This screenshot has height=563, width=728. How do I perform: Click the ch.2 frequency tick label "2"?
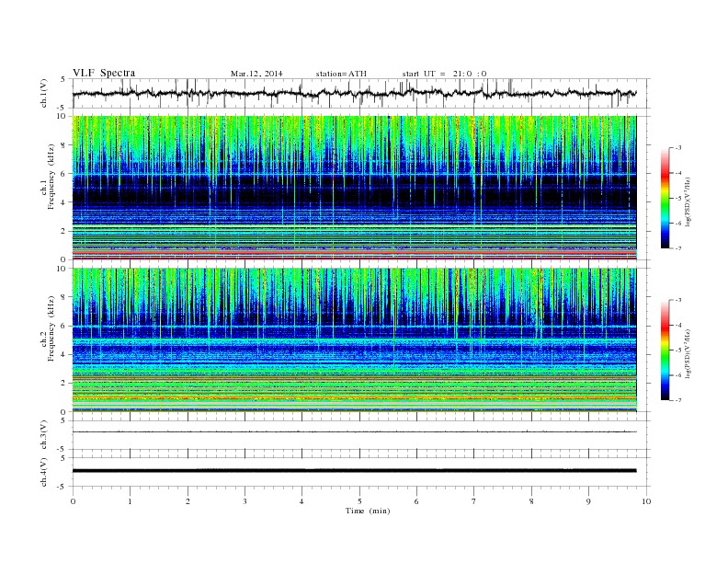tap(63, 384)
